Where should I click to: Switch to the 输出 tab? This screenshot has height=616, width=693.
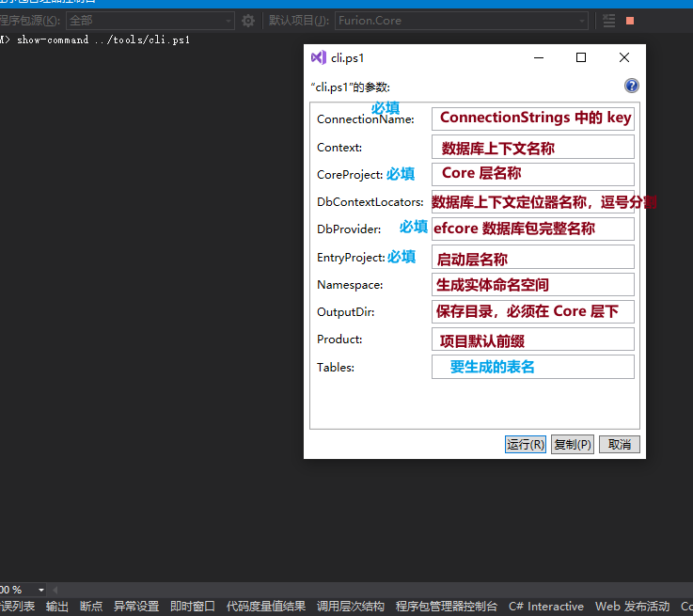57,607
